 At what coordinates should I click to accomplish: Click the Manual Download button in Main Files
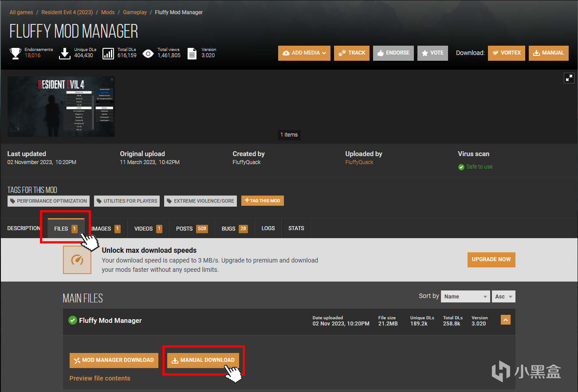pos(203,360)
